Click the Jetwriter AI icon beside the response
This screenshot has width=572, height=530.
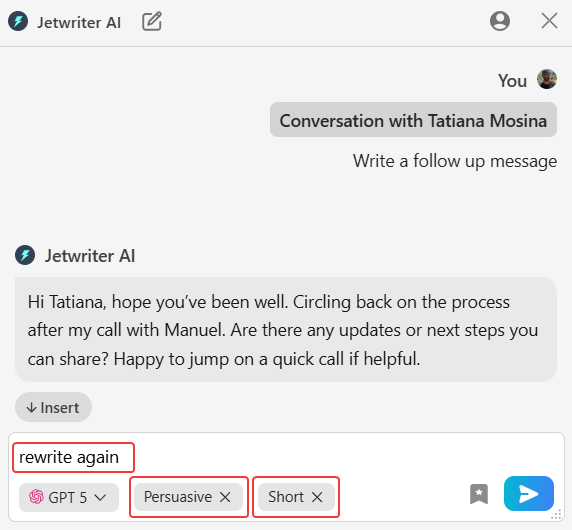tap(25, 255)
